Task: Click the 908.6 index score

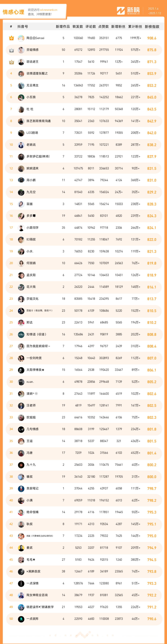Action: [152, 38]
